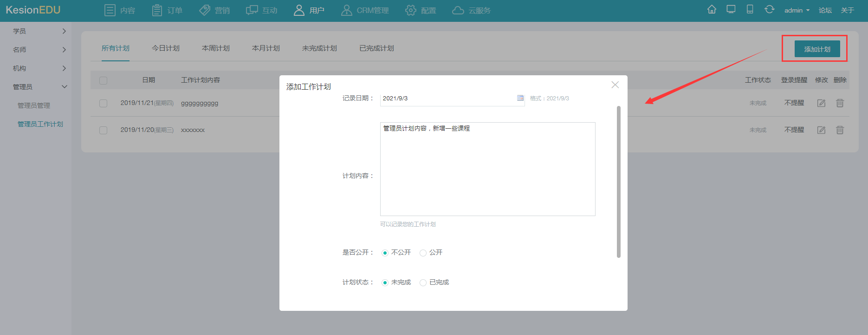This screenshot has width=868, height=335.
Task: Open the 关于 about link
Action: [848, 10]
